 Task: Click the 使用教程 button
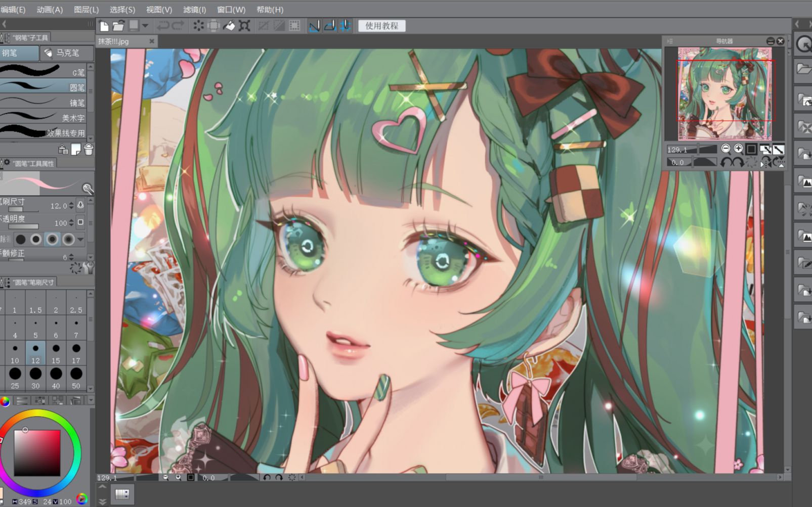coord(382,26)
